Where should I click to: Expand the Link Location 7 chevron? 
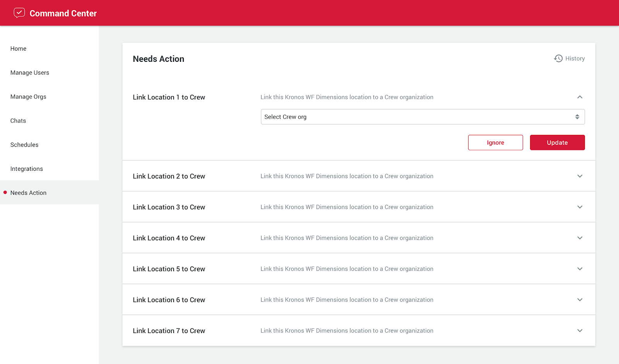coord(580,330)
